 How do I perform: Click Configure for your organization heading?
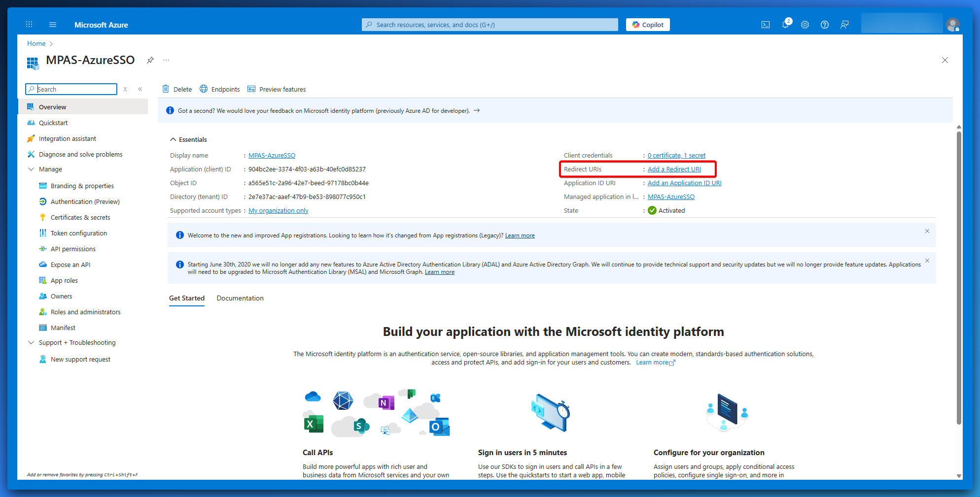pyautogui.click(x=709, y=453)
